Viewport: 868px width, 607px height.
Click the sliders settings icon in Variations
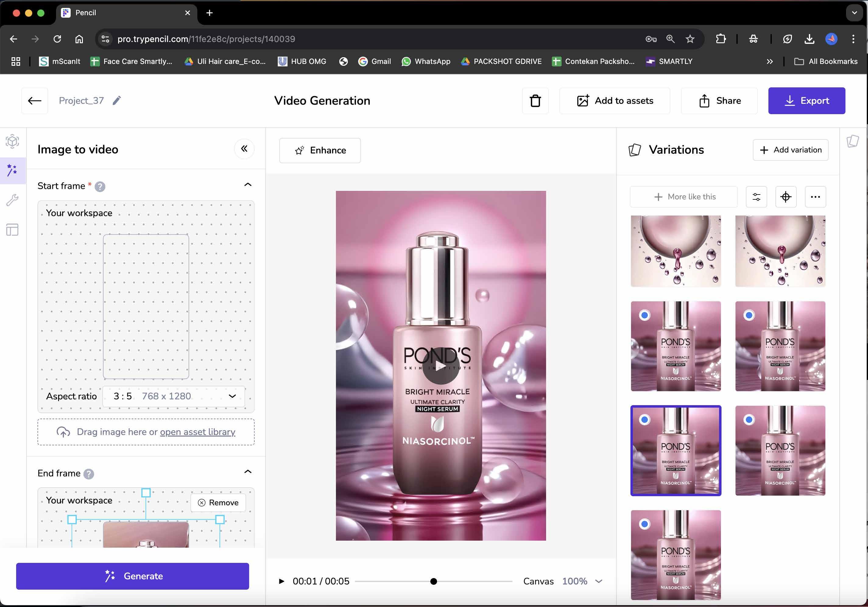point(756,197)
